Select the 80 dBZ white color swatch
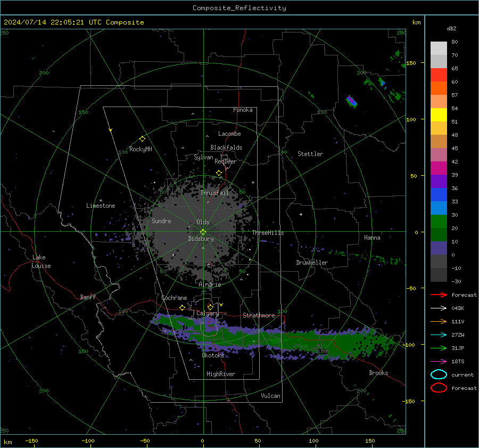This screenshot has width=479, height=448. point(439,48)
